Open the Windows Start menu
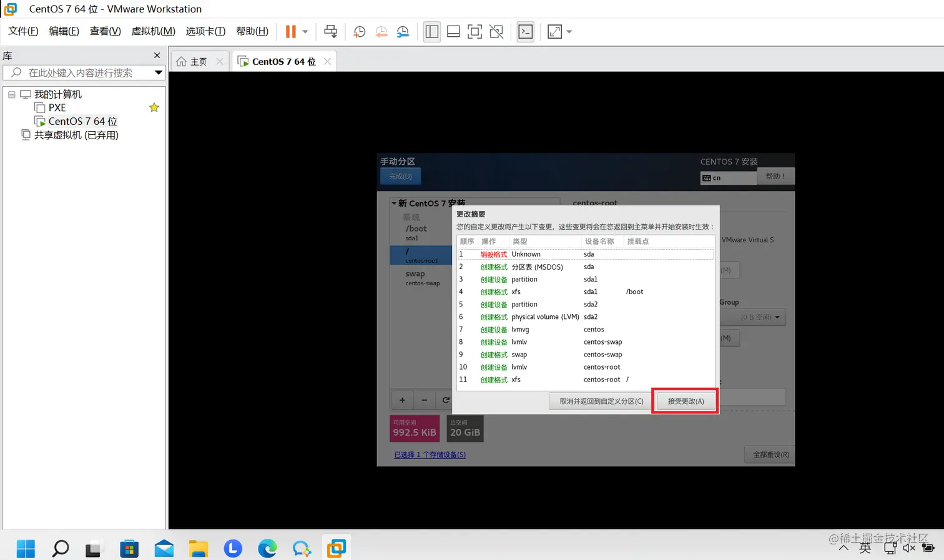The width and height of the screenshot is (944, 560). tap(26, 548)
